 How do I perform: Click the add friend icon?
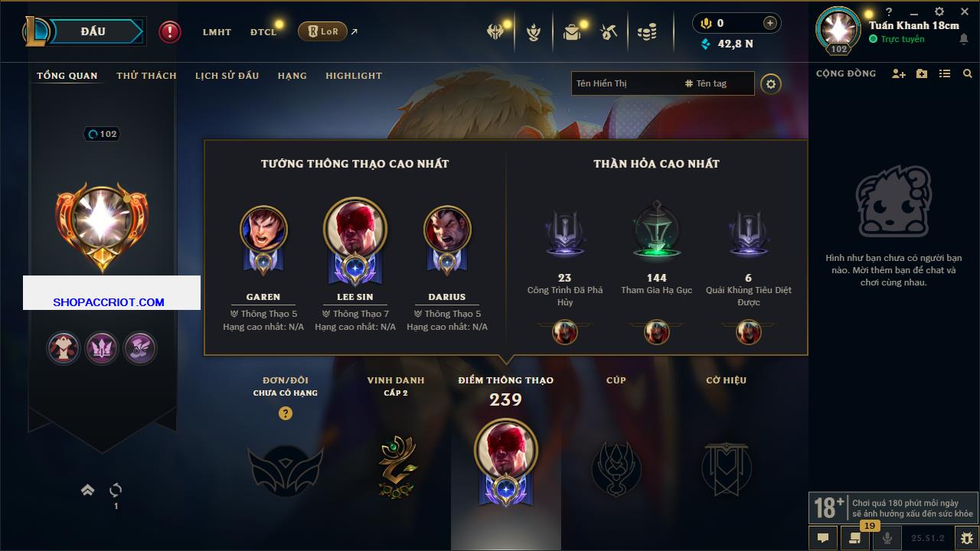tap(899, 73)
